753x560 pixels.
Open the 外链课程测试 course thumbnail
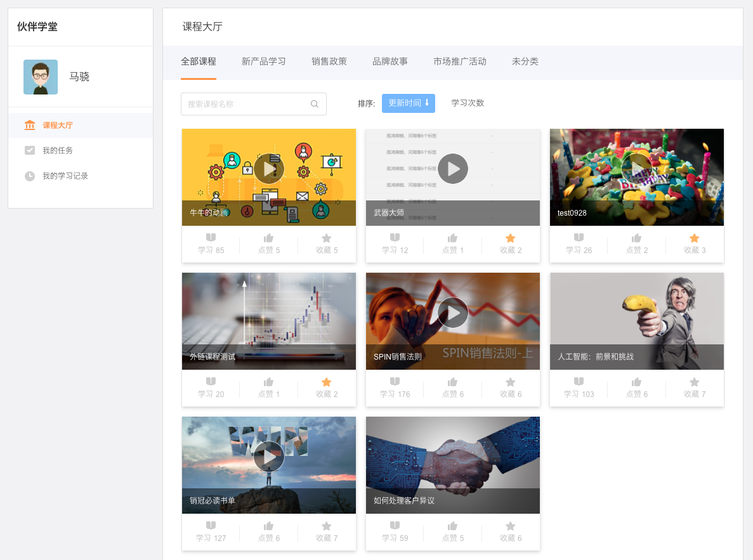(269, 322)
